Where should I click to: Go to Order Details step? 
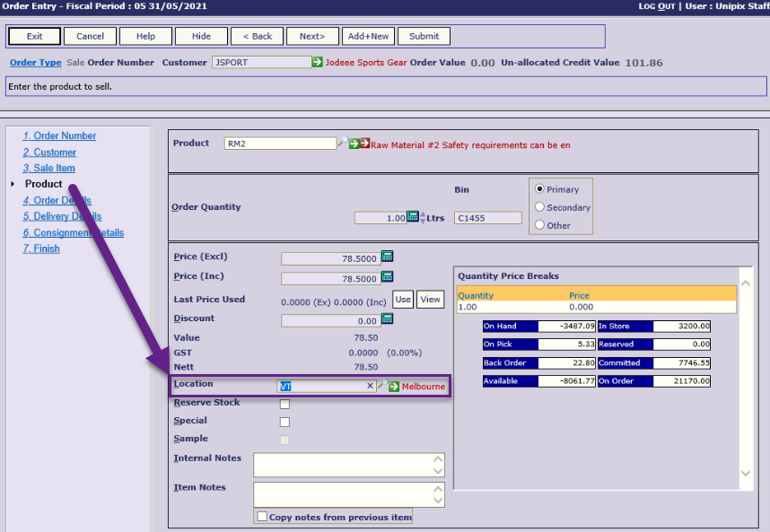click(x=57, y=200)
